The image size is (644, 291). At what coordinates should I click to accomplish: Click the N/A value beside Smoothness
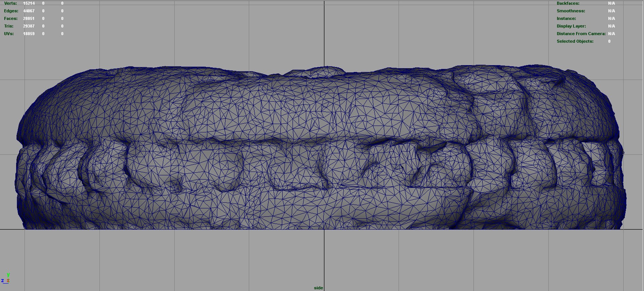pos(611,11)
